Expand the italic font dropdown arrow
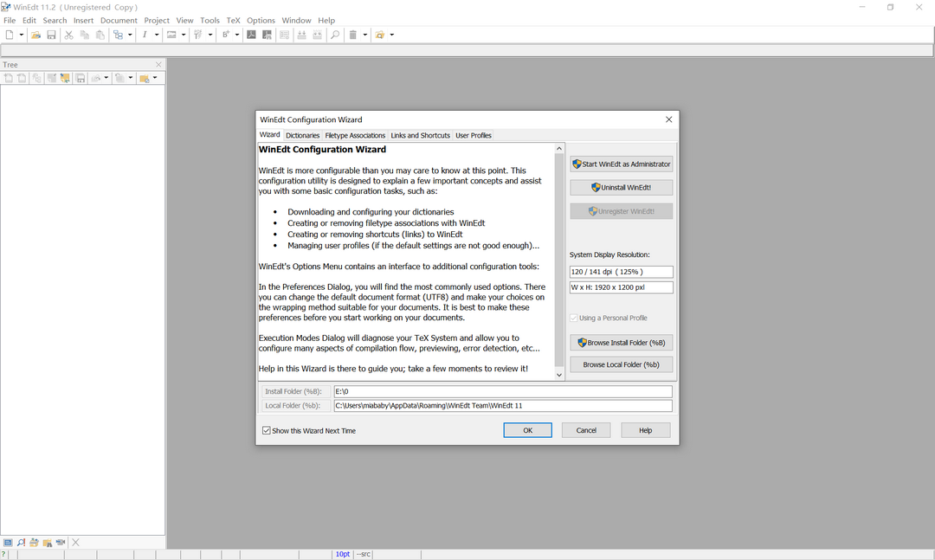935x560 pixels. click(x=157, y=35)
